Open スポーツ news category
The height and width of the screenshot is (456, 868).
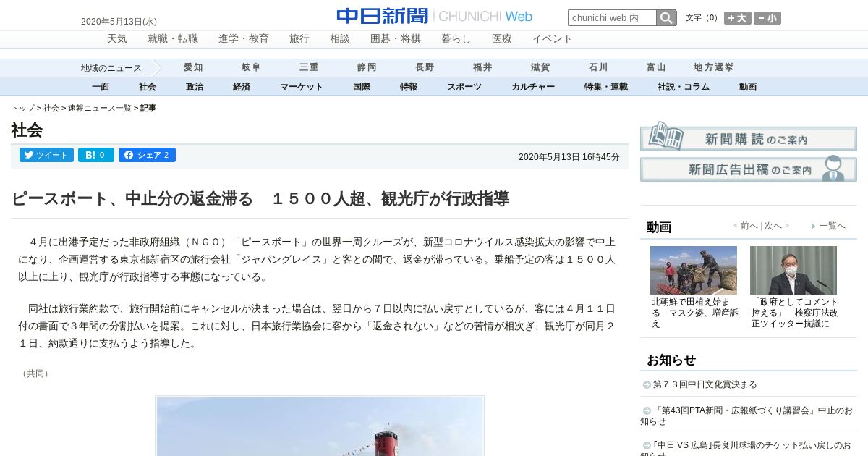[464, 87]
